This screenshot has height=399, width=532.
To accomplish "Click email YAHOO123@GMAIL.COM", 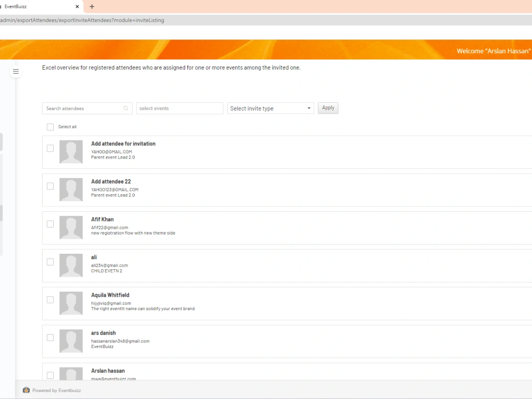I will point(115,190).
